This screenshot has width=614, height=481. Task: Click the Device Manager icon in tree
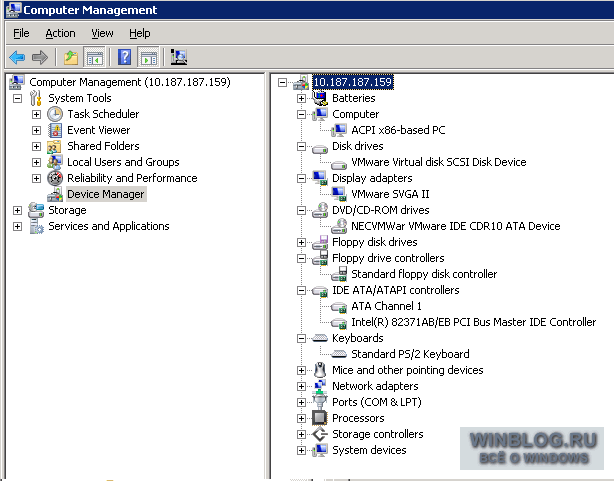pos(55,194)
